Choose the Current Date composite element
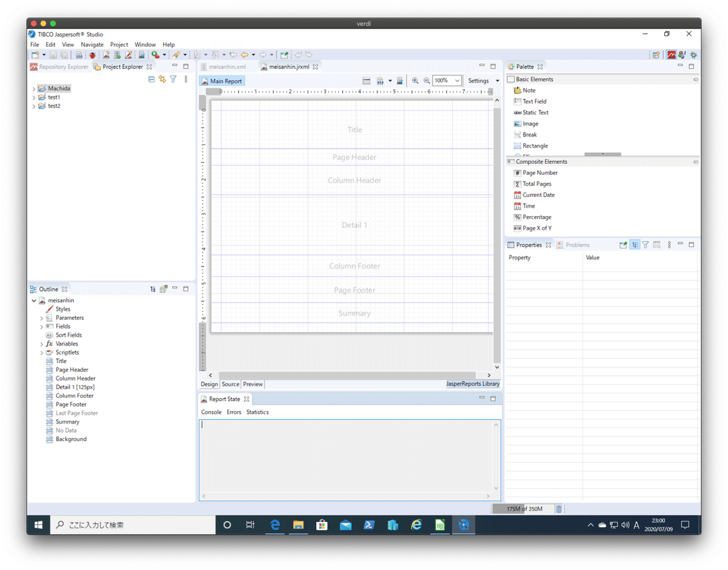 (538, 194)
